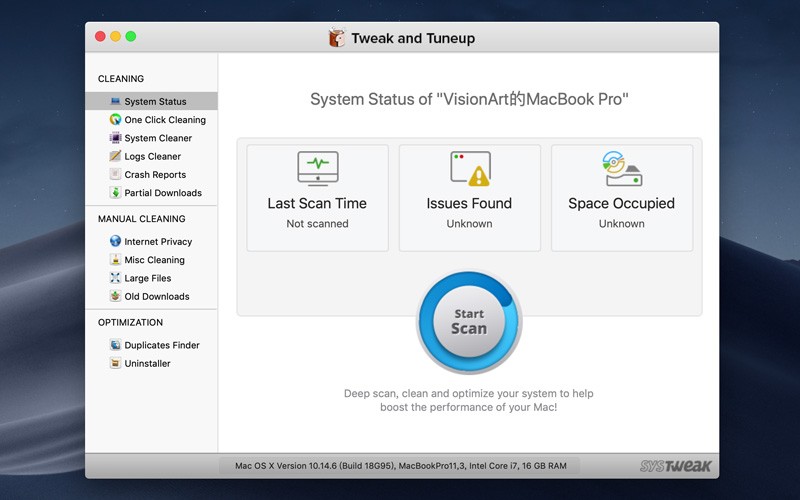The image size is (800, 500).
Task: Open the Uninstaller tool
Action: tap(152, 363)
